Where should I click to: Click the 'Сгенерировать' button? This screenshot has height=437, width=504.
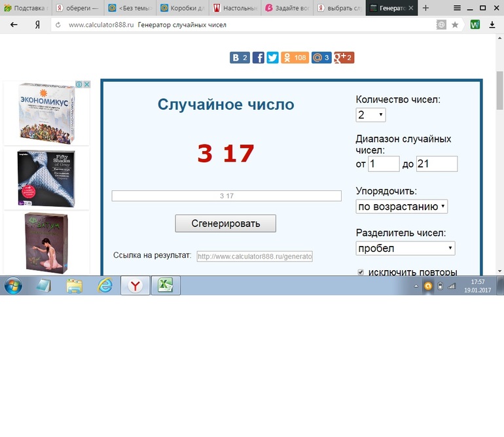226,223
